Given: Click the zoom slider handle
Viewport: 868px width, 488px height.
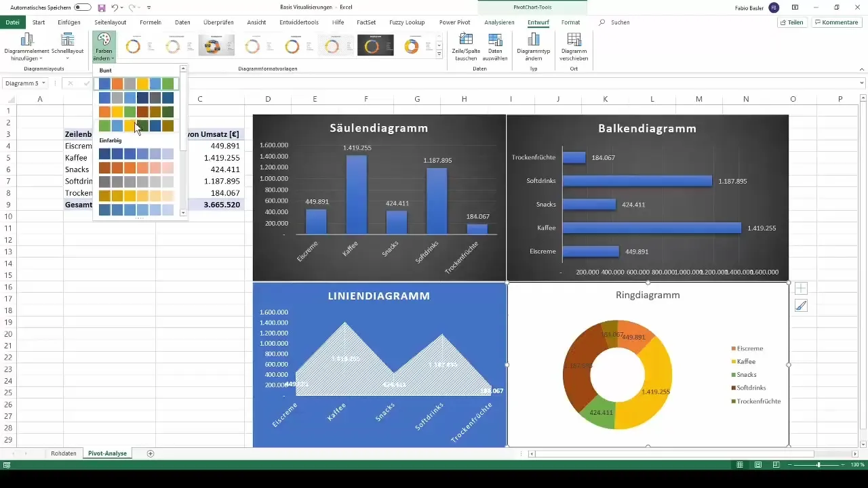Looking at the screenshot, I should coord(818,465).
